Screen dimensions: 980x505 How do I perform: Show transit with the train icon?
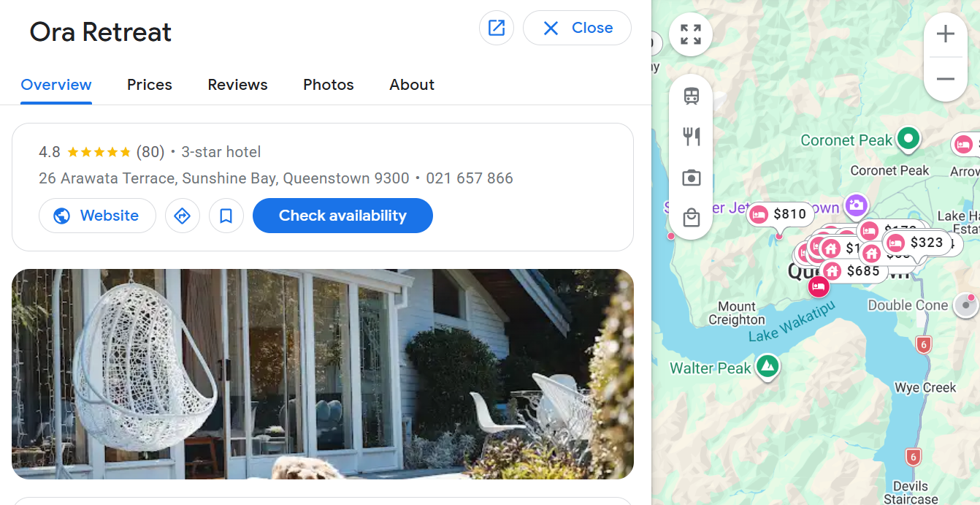click(x=692, y=96)
